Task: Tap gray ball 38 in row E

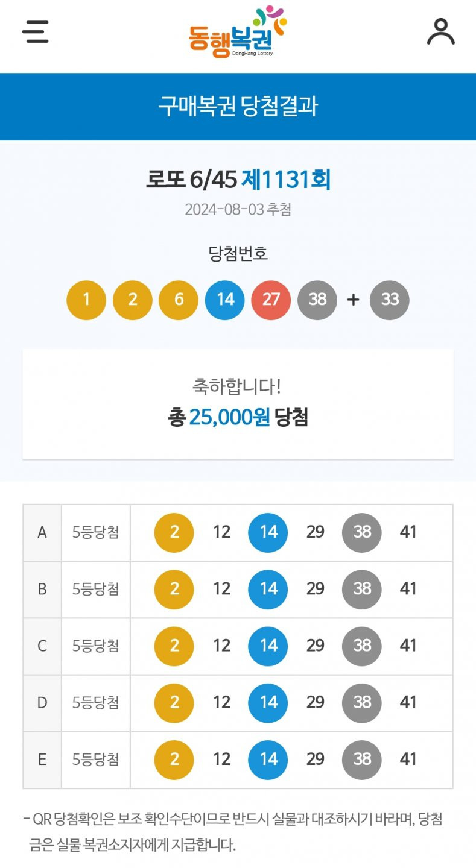Action: (x=362, y=759)
